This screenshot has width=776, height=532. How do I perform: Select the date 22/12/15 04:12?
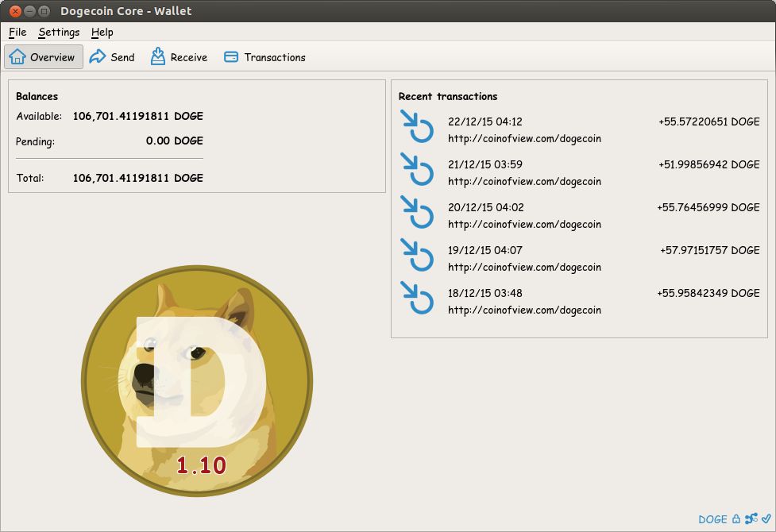485,121
